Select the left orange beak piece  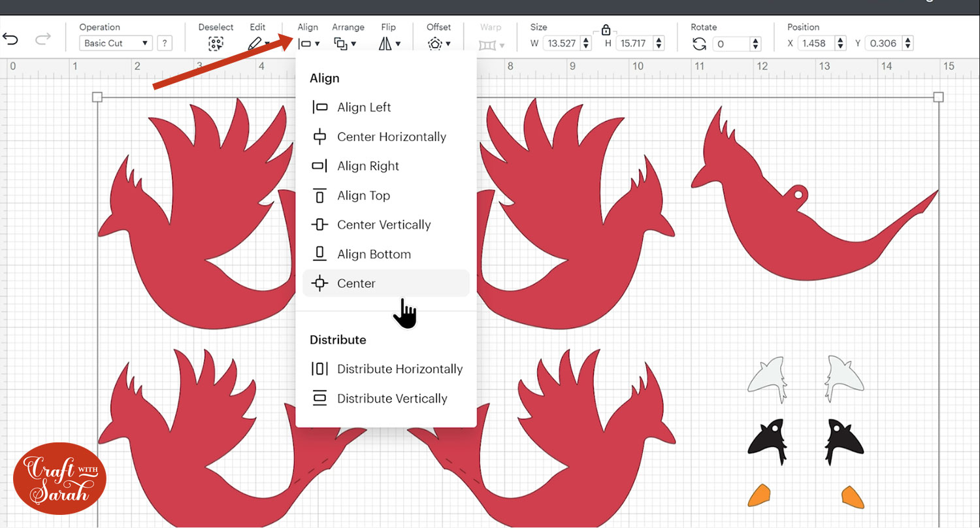click(x=759, y=496)
